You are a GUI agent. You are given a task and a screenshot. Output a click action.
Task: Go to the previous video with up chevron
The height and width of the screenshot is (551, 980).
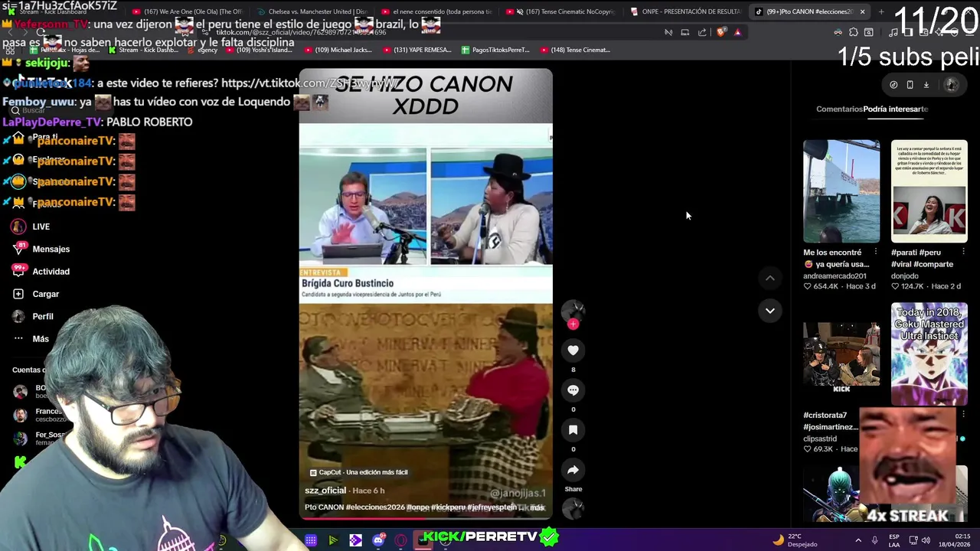tap(769, 279)
